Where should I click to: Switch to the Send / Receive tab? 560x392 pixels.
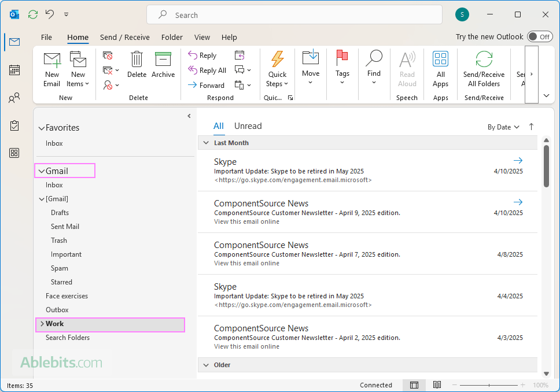pyautogui.click(x=124, y=38)
